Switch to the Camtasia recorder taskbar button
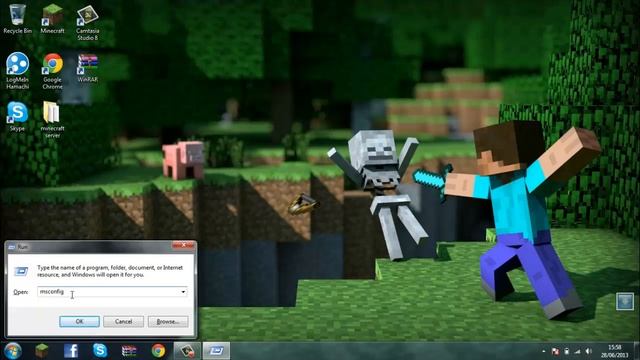The height and width of the screenshot is (360, 640). tap(187, 351)
